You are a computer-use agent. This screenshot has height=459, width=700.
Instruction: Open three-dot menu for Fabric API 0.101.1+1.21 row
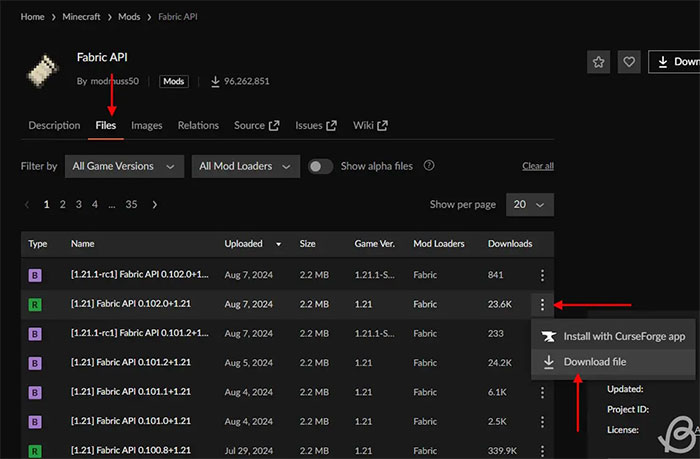[x=542, y=392]
